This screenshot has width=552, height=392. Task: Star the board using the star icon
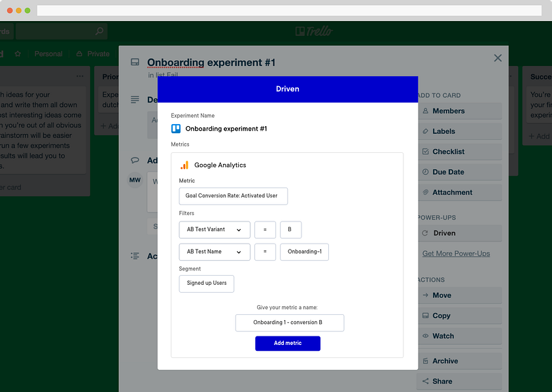click(18, 54)
